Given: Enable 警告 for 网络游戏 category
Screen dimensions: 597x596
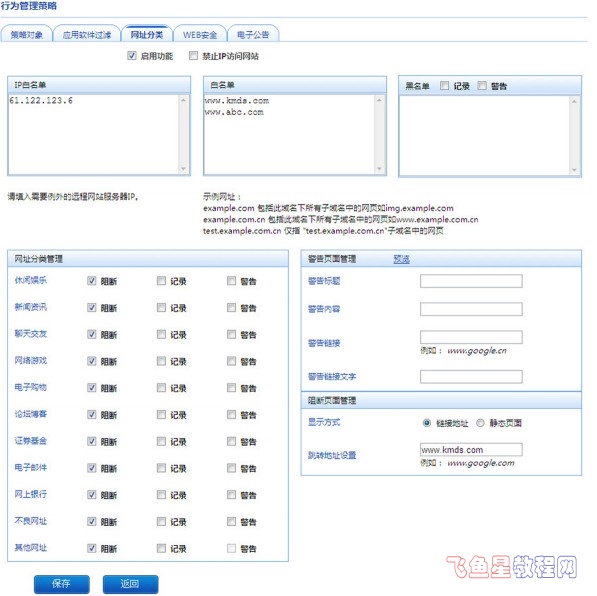Looking at the screenshot, I should pos(231,361).
